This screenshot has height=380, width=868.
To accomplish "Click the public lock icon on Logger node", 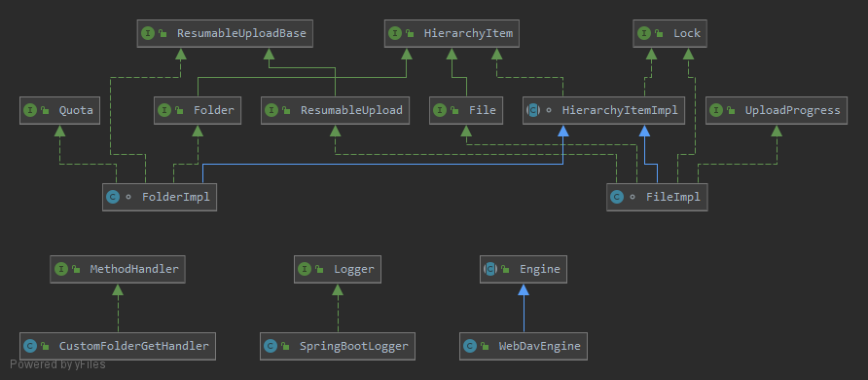I will coord(319,270).
